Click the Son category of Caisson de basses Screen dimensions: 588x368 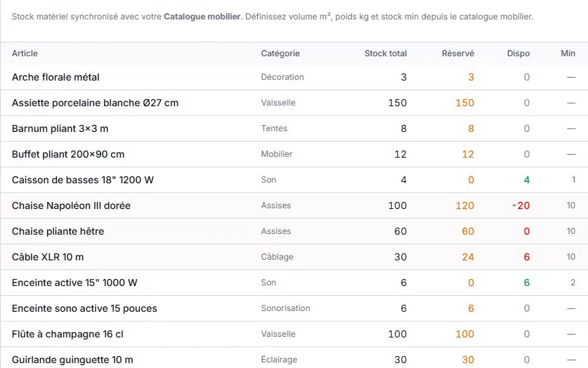click(x=268, y=180)
